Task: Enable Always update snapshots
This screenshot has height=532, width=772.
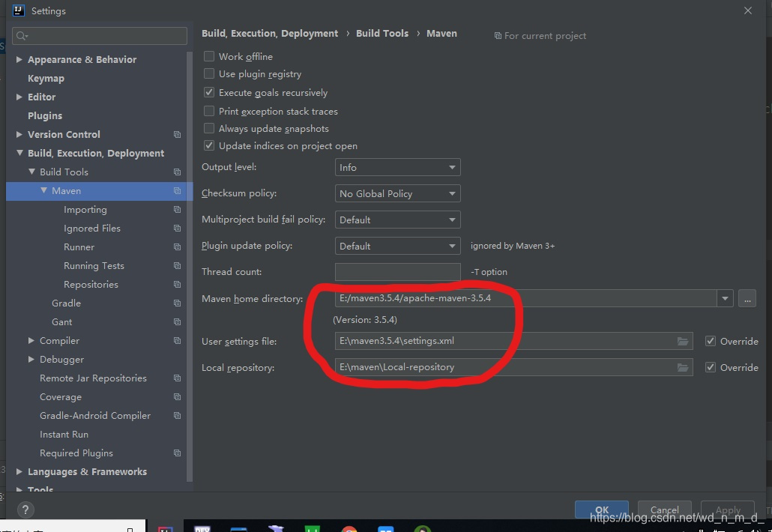Action: point(209,128)
